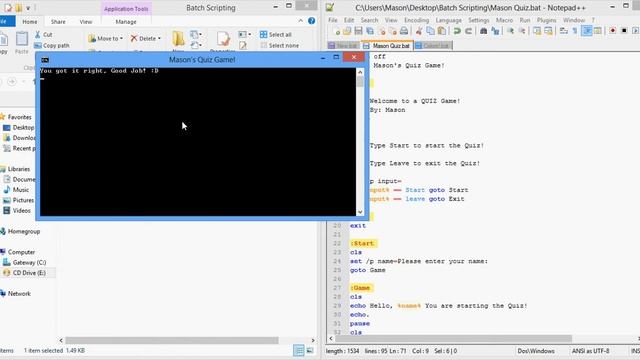Click the black Stop Recording macro icon
This screenshot has height=360, width=640.
tap(624, 31)
